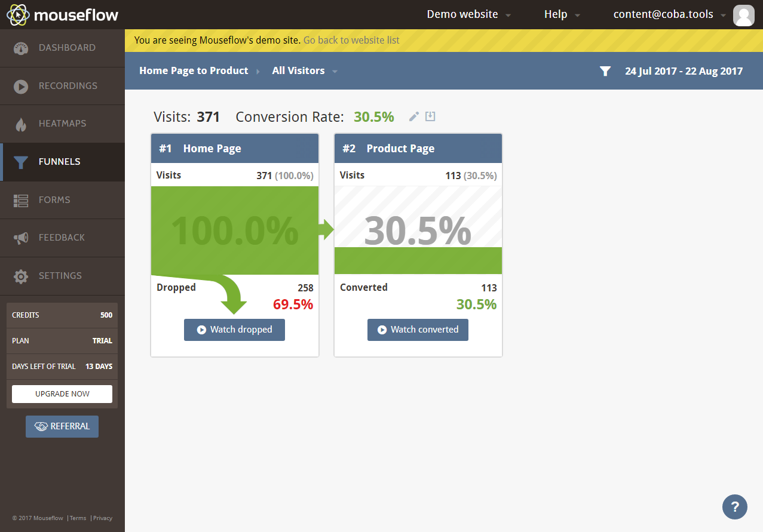
Task: Click the Watch dropped button
Action: [x=234, y=330]
